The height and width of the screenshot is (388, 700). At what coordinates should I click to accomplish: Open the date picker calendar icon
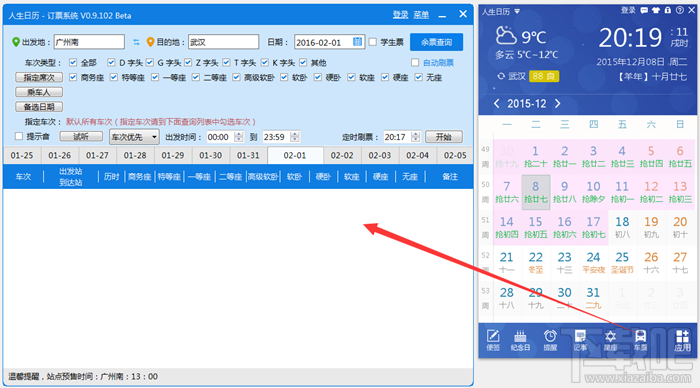click(x=358, y=42)
